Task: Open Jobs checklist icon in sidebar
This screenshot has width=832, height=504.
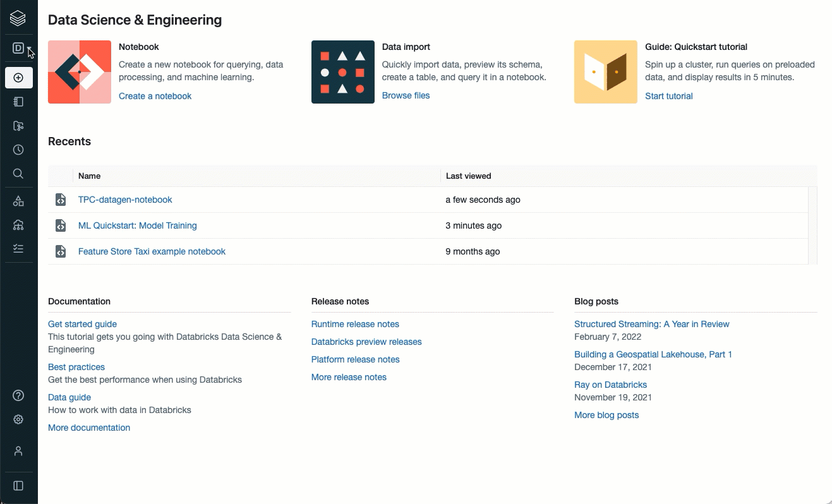Action: 18,249
